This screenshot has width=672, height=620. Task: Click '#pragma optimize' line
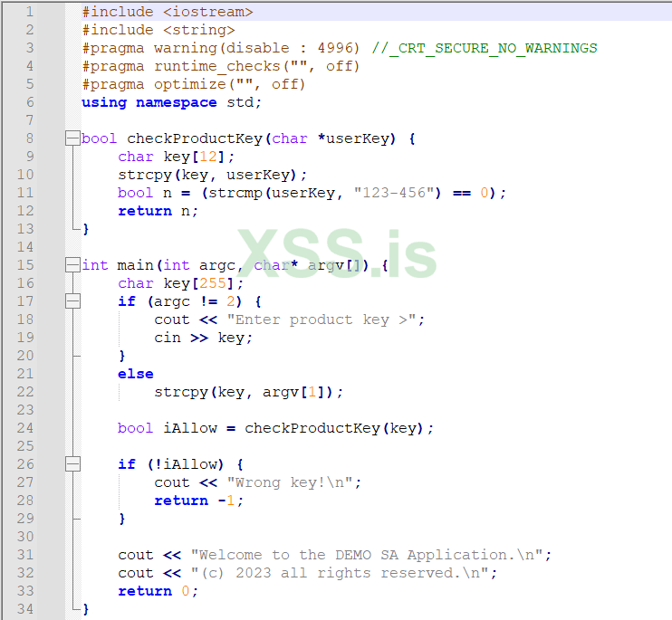pos(194,84)
